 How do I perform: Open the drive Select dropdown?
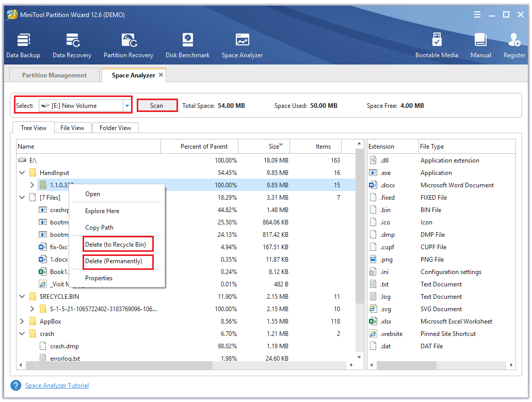tap(127, 105)
